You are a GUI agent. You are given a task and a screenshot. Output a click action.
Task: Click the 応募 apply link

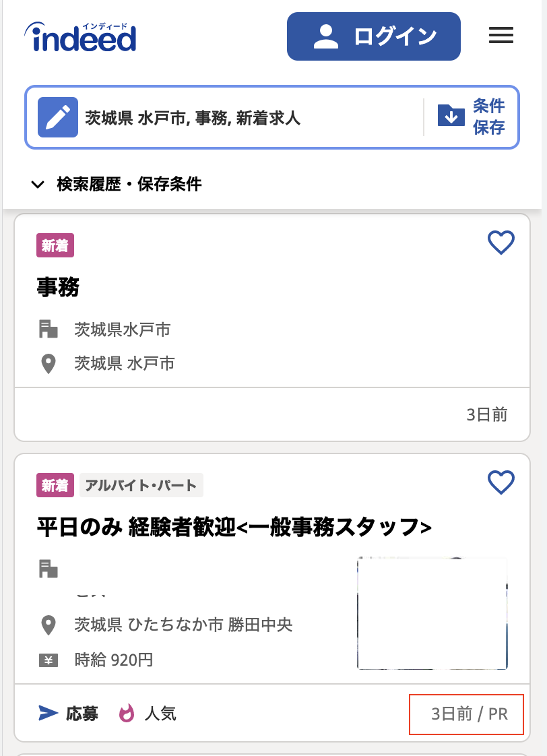[68, 713]
